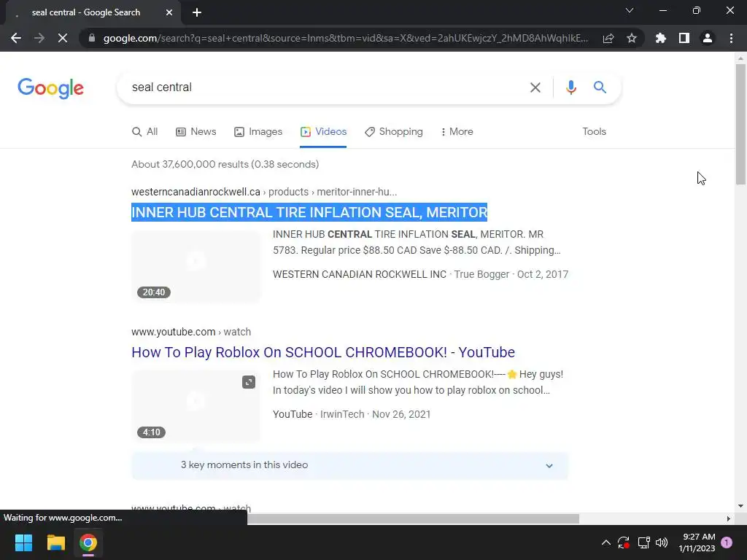The height and width of the screenshot is (560, 747).
Task: Play the 4:10 video thumbnail
Action: coord(196,406)
